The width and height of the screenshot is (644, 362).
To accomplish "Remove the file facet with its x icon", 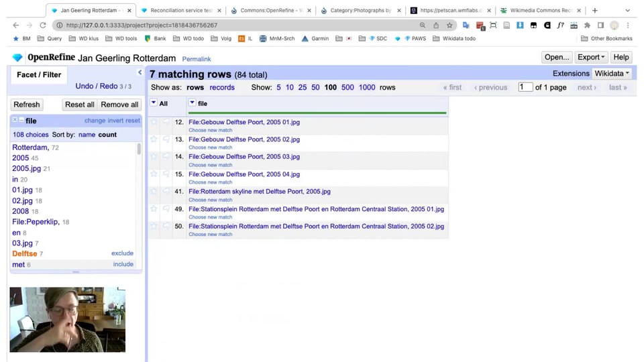I will 15,120.
